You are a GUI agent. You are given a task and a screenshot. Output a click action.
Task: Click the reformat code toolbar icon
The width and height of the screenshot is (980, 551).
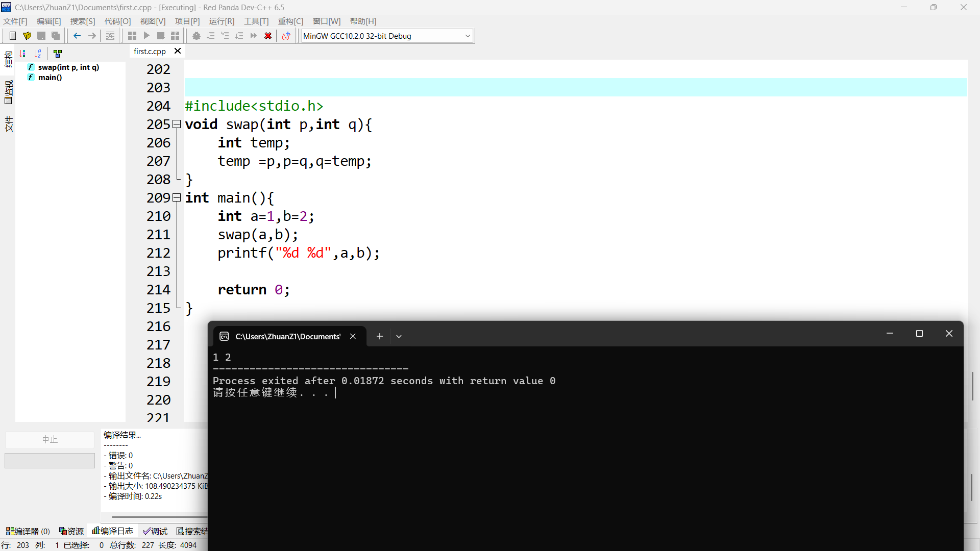click(x=110, y=36)
